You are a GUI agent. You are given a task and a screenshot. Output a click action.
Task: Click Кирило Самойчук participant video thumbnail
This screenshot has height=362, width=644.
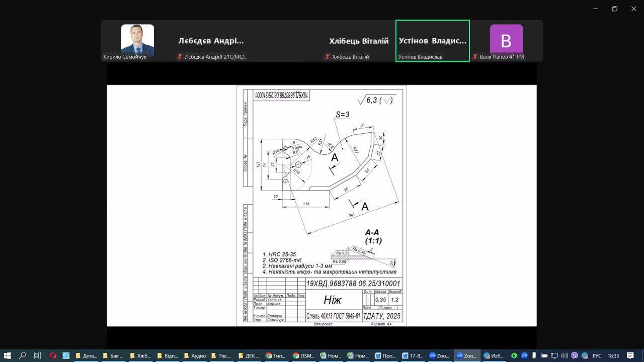tap(137, 40)
